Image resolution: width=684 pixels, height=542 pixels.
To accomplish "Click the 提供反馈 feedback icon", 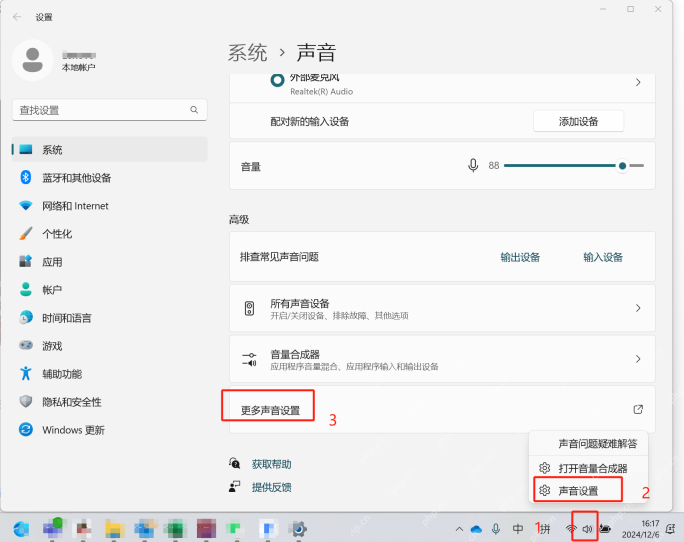I will (235, 486).
